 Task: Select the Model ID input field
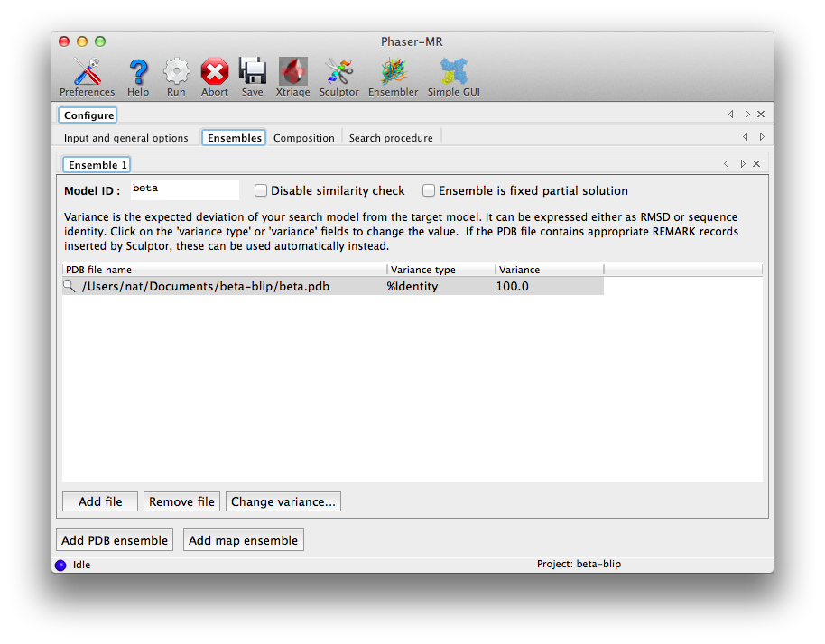(184, 190)
